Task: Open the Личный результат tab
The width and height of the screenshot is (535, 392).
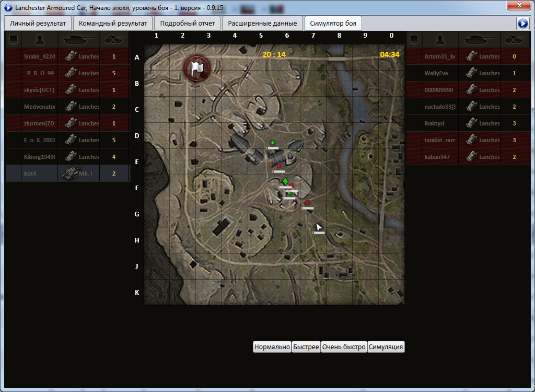Action: click(38, 24)
